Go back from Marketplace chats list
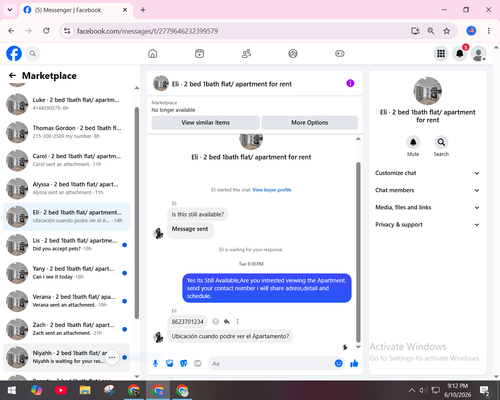 click(12, 76)
